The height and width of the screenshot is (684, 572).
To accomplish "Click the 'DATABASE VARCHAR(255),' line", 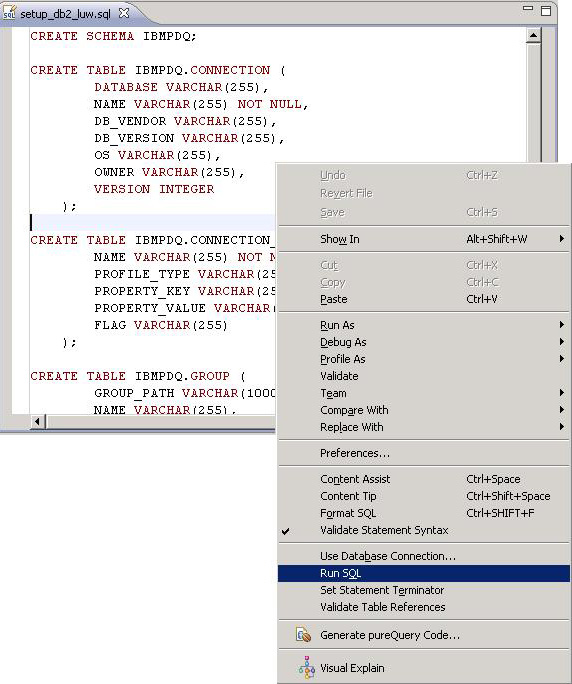I will coord(181,87).
